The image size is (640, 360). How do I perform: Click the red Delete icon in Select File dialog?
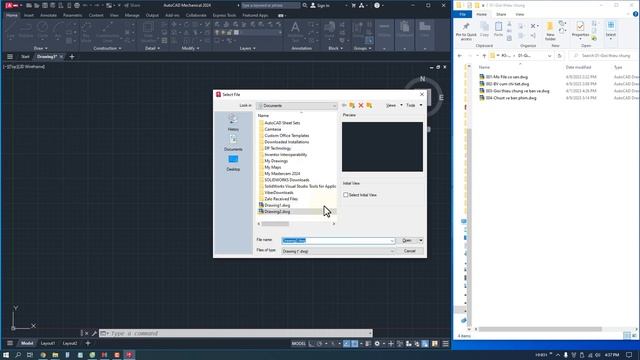coord(361,105)
